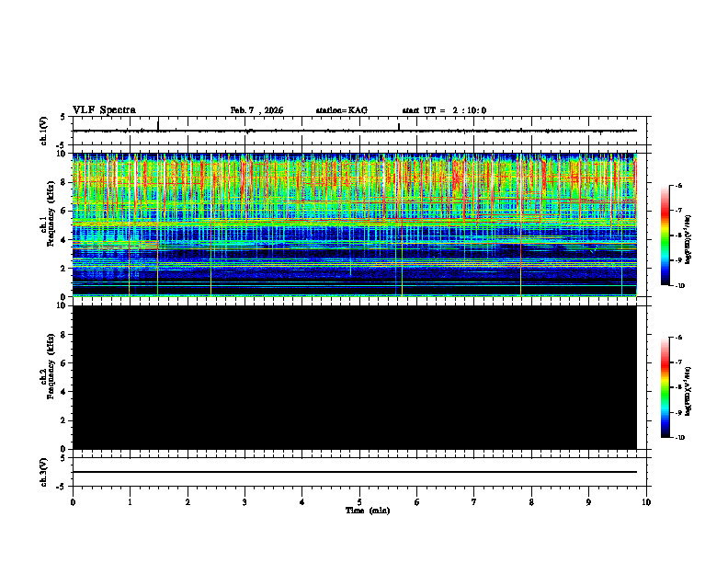Click the "Time (min)" x-axis label
This screenshot has height=563, width=728.
tap(368, 511)
